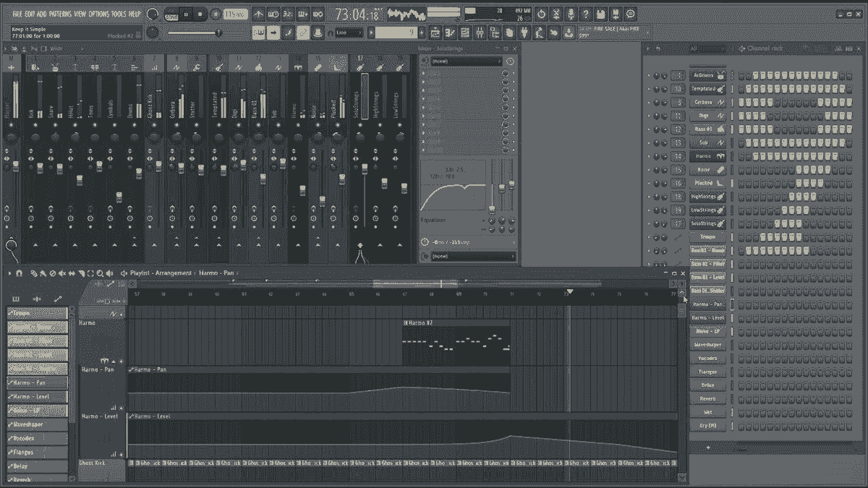868x488 pixels.
Task: Select the SoloStrings channel button
Action: point(708,223)
